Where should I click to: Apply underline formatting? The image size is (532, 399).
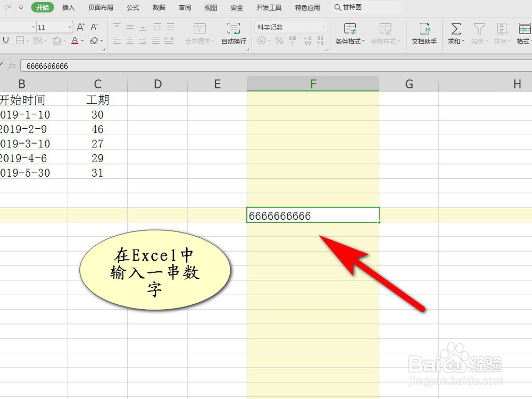(5, 40)
